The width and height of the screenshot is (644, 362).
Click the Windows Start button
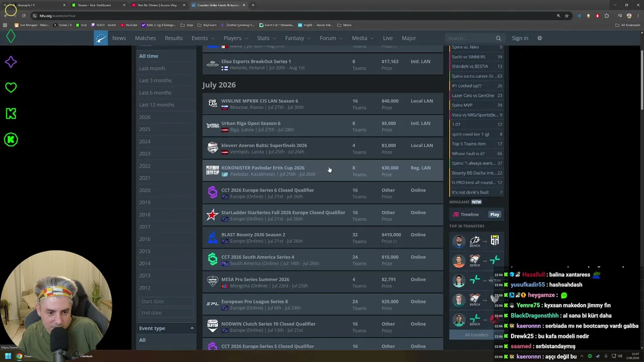8,356
